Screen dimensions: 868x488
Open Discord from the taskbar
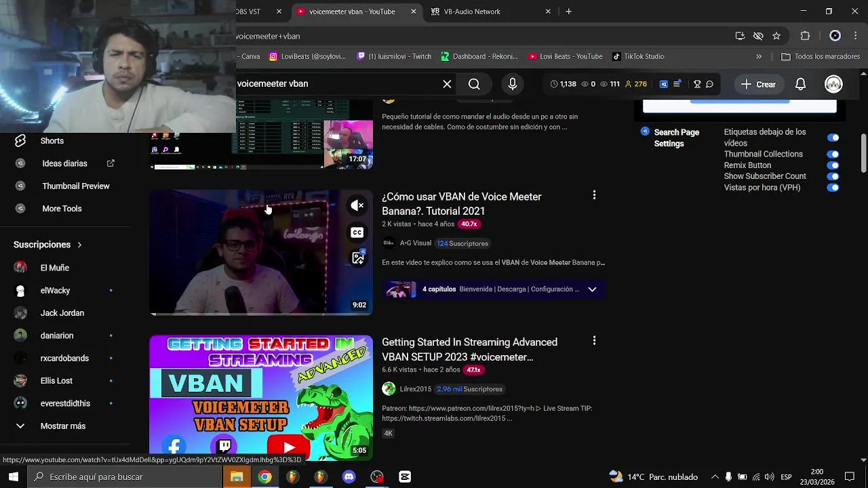click(349, 476)
